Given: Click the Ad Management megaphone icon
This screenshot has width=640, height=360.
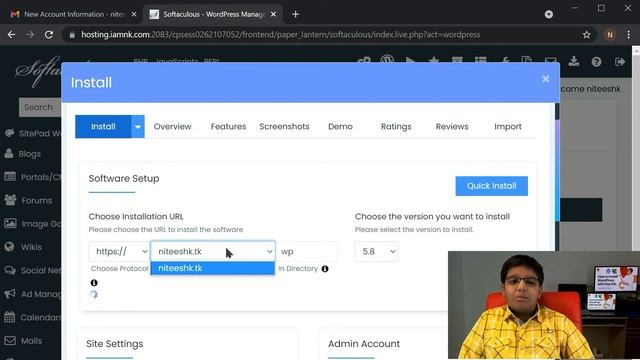Looking at the screenshot, I should 10,293.
